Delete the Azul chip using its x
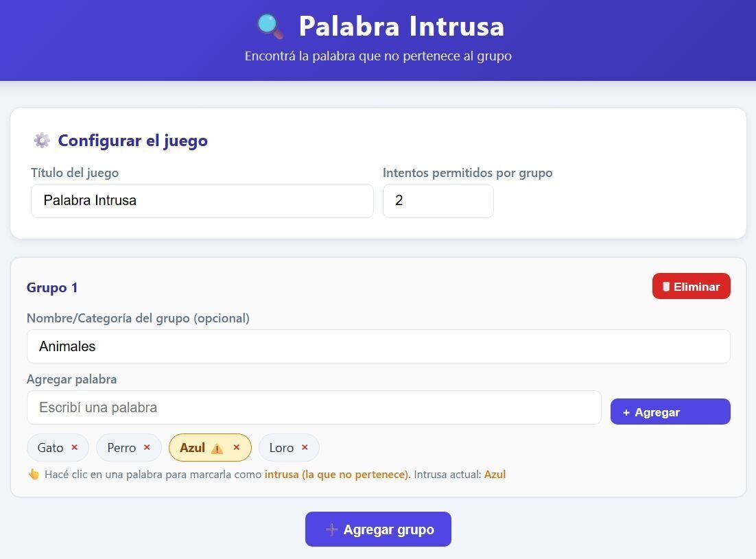 pyautogui.click(x=236, y=447)
